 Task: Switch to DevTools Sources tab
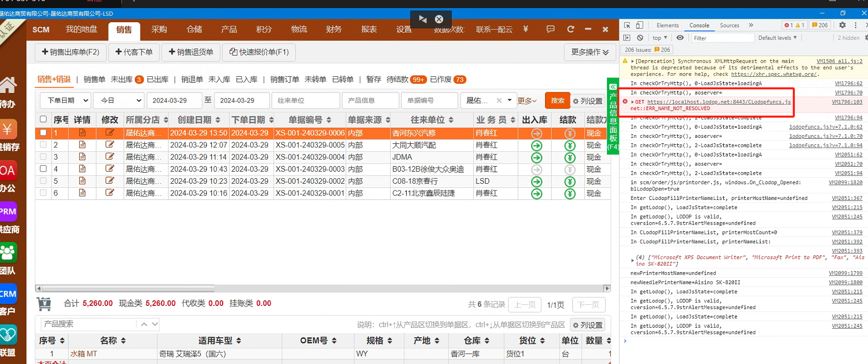point(729,25)
